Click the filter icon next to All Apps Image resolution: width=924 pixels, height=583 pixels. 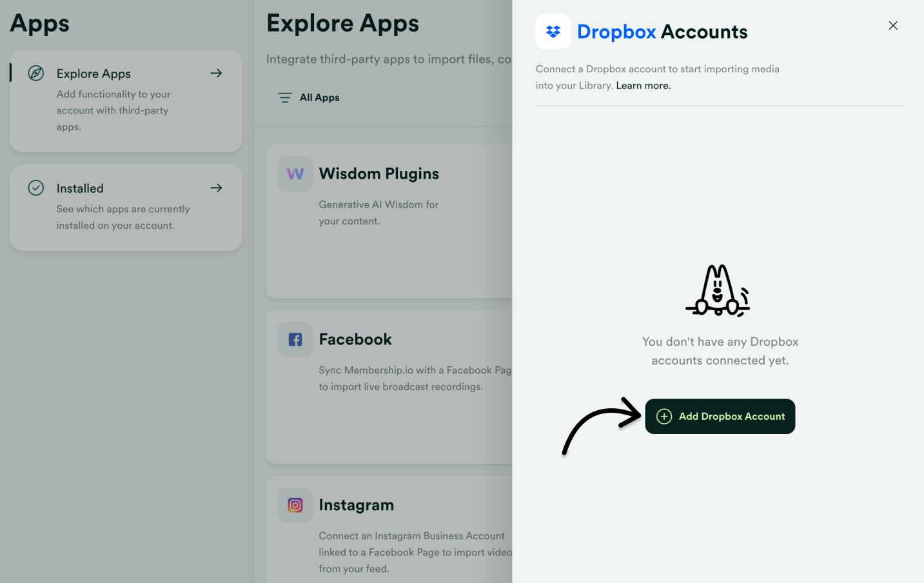coord(284,97)
